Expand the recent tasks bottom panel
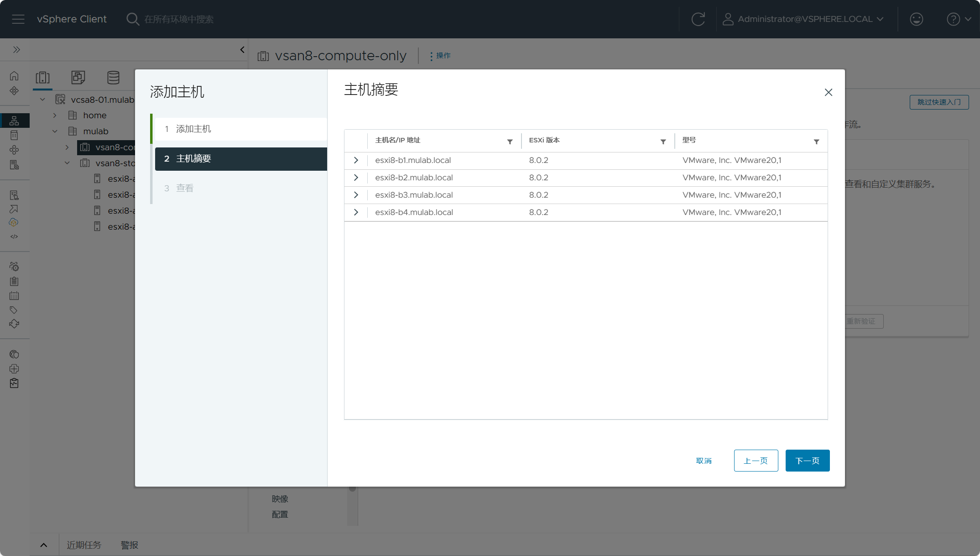 tap(44, 545)
